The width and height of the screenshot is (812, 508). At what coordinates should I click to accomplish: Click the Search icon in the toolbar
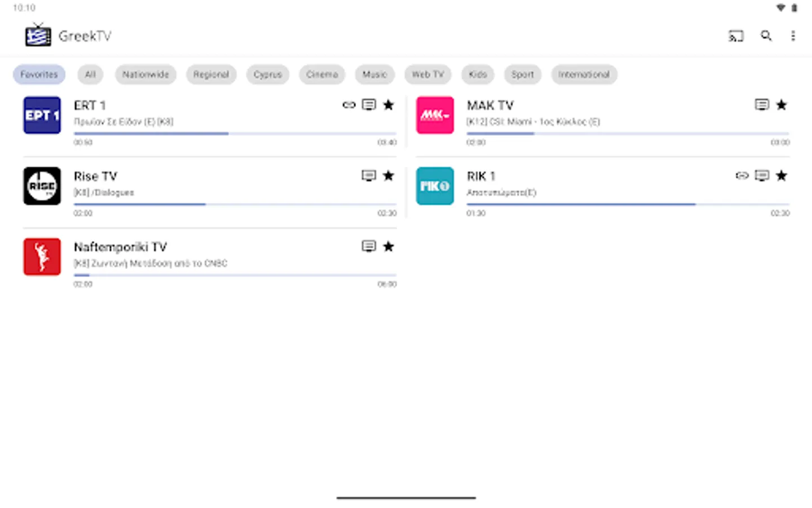point(766,36)
